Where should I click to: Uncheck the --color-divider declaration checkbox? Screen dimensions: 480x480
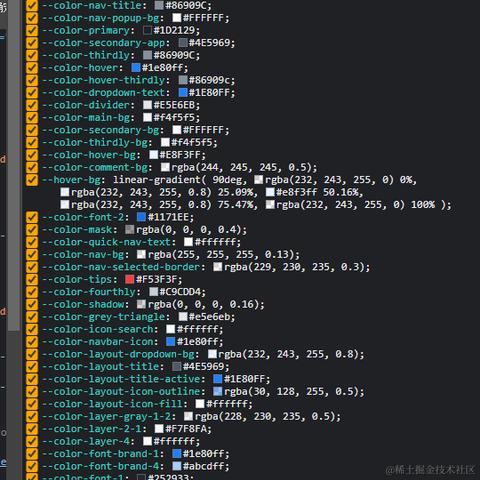(x=32, y=105)
